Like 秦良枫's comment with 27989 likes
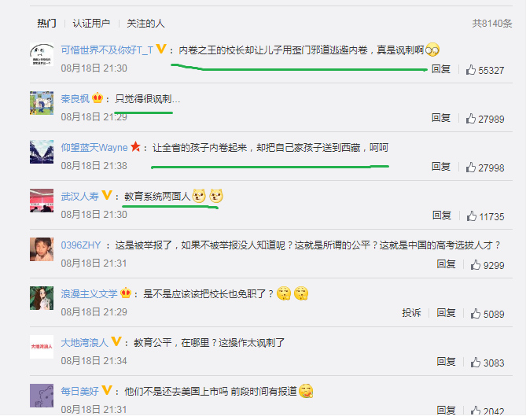 [471, 119]
